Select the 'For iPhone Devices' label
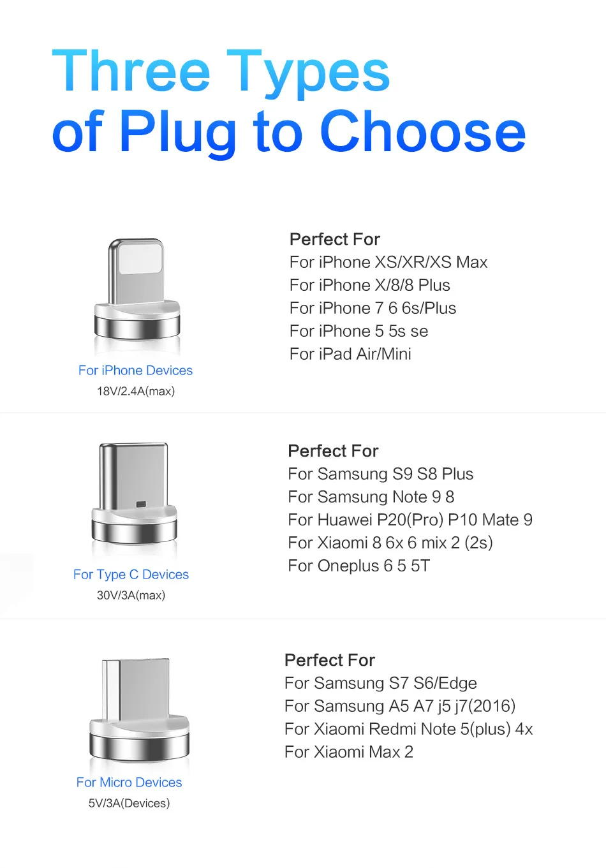Image resolution: width=606 pixels, height=868 pixels. (135, 371)
